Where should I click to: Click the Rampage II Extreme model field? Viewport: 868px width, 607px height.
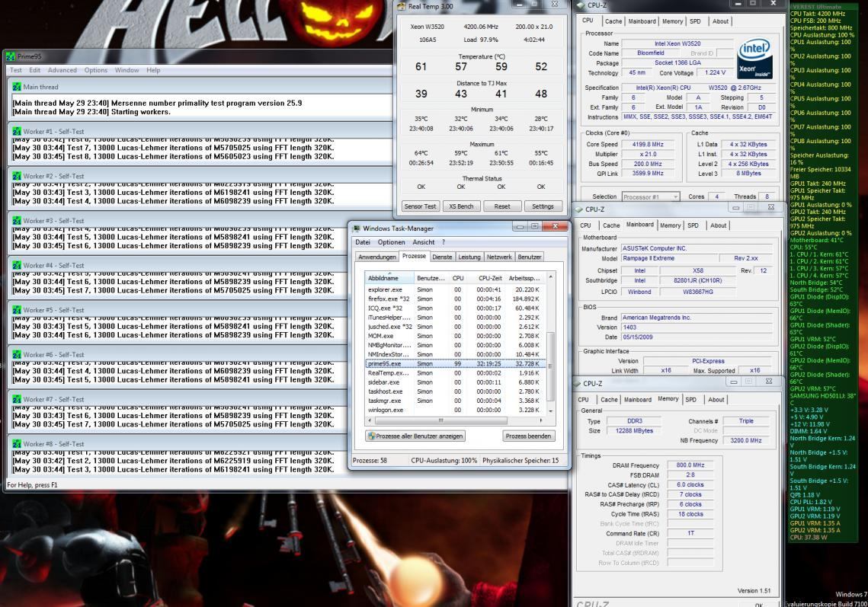[668, 258]
